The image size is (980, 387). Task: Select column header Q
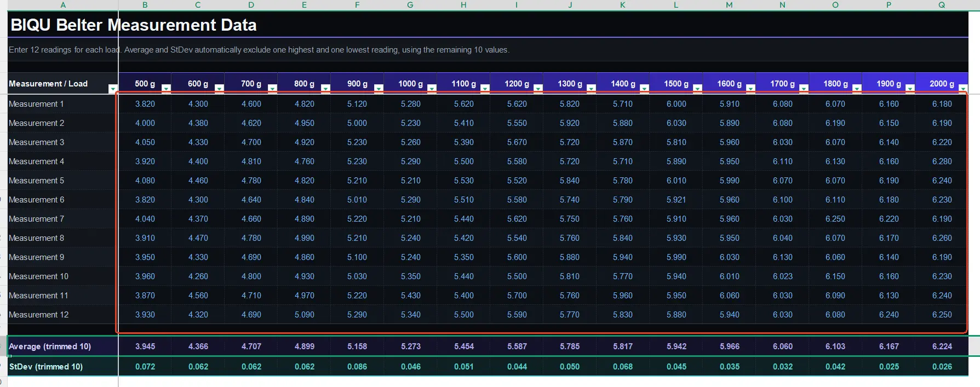942,5
